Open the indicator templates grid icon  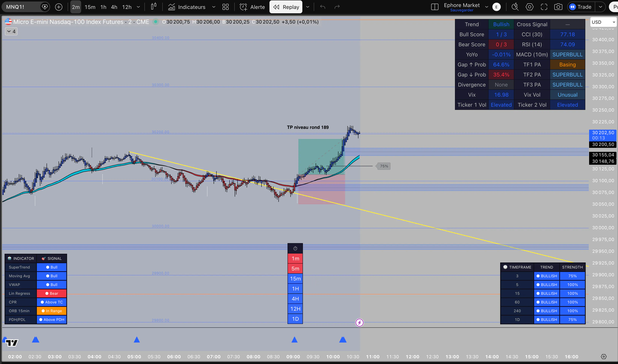click(x=226, y=7)
